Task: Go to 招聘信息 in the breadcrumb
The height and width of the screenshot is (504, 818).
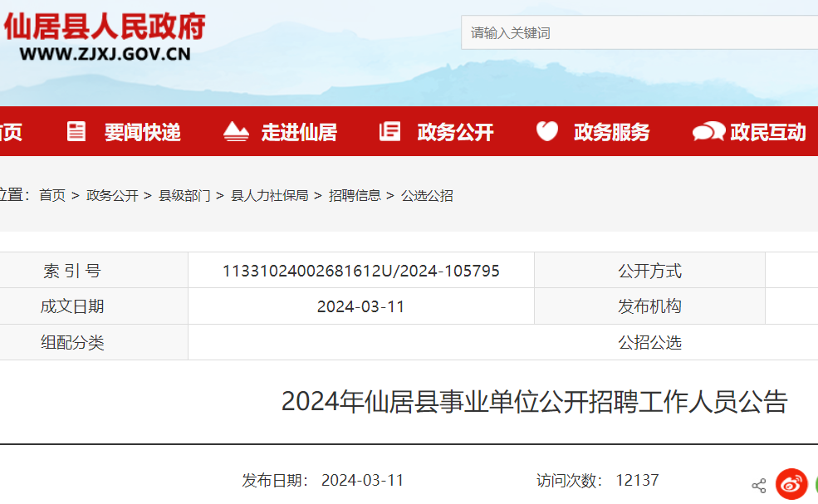Action: (x=355, y=196)
